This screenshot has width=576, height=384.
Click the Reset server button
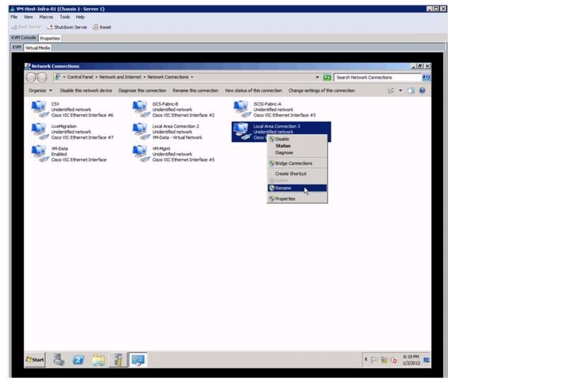point(102,27)
